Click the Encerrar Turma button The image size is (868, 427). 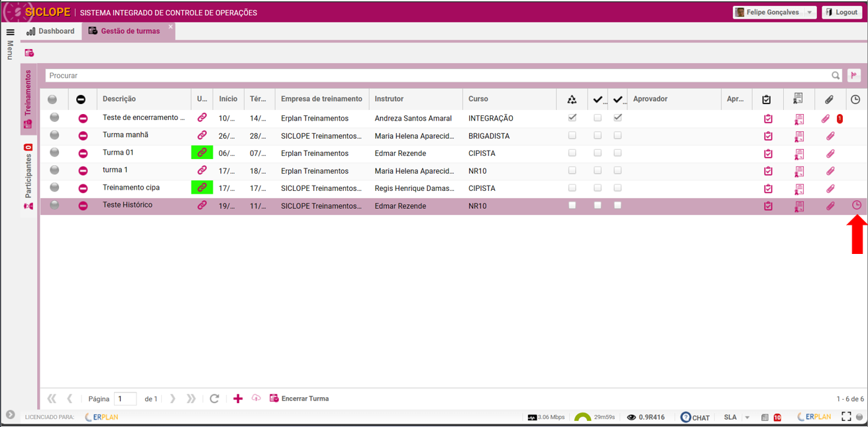[299, 398]
